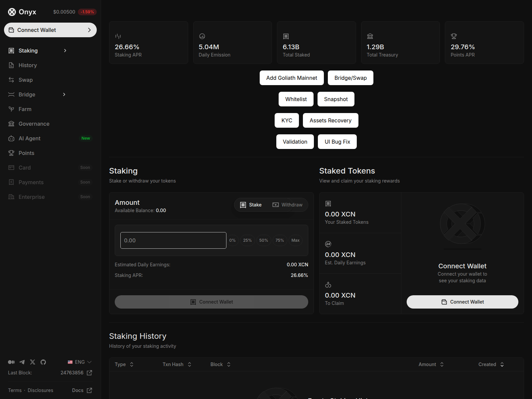The image size is (532, 399).
Task: Open the ENG language dropdown
Action: pyautogui.click(x=80, y=362)
